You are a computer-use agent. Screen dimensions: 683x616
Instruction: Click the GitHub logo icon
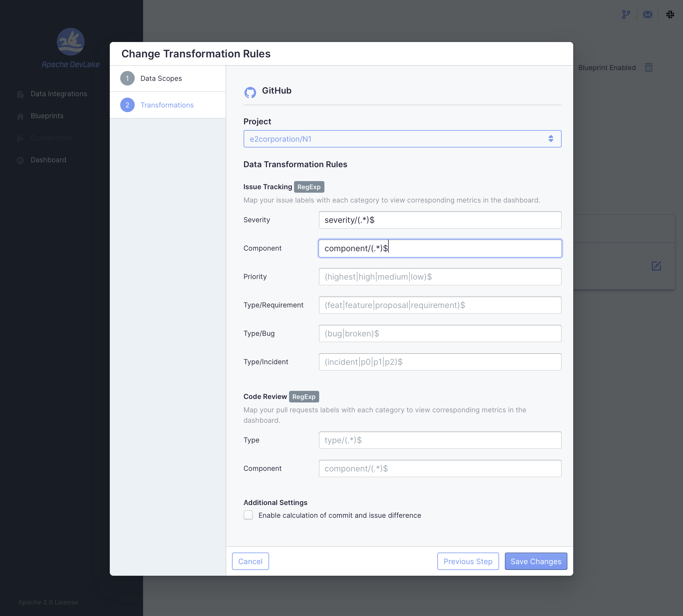point(250,92)
